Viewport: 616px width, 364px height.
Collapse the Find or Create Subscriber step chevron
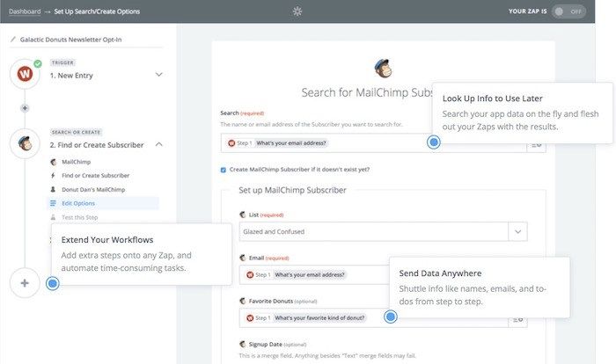point(158,144)
